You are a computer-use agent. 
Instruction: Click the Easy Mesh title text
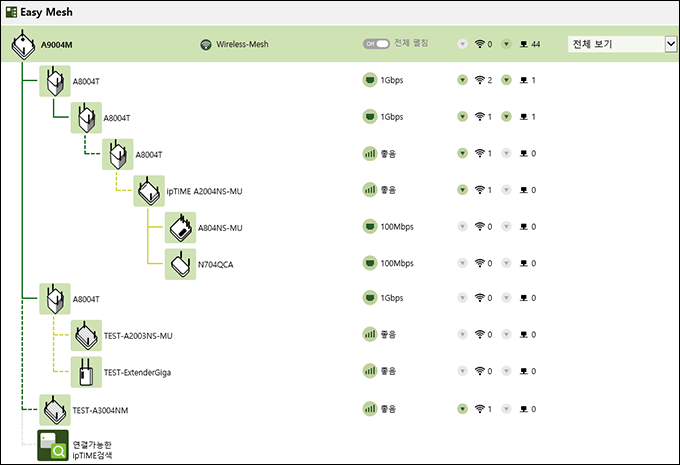[x=46, y=13]
